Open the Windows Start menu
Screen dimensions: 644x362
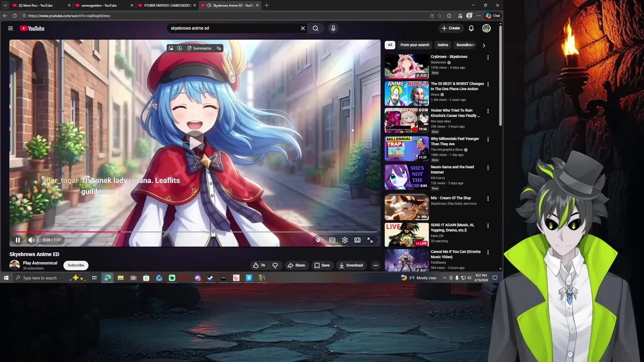point(6,278)
